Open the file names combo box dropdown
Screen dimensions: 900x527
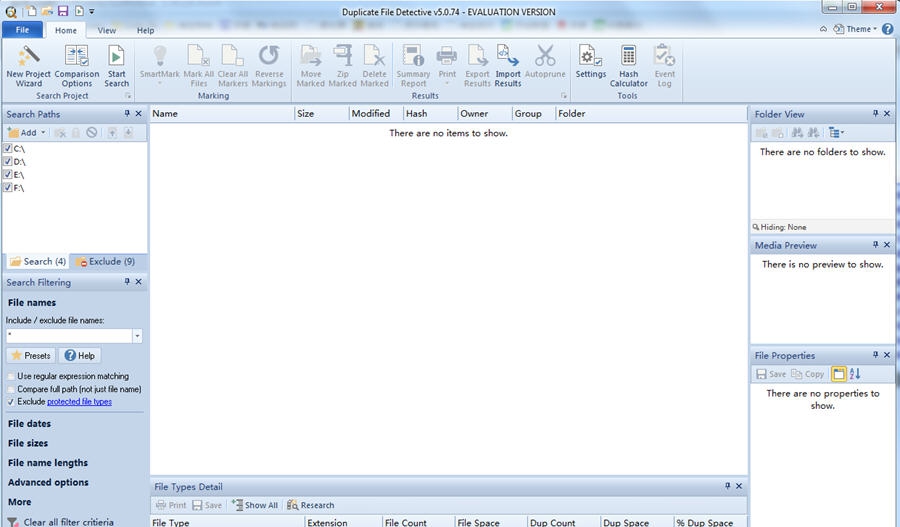[137, 336]
